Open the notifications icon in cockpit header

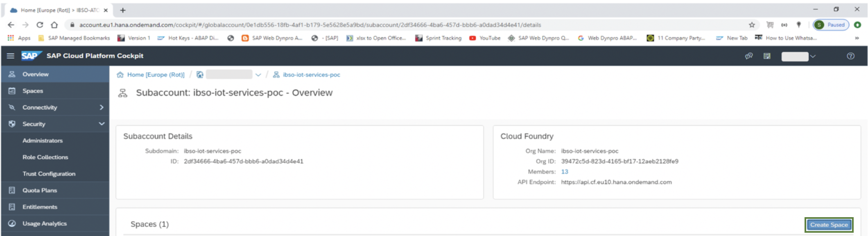pyautogui.click(x=749, y=56)
